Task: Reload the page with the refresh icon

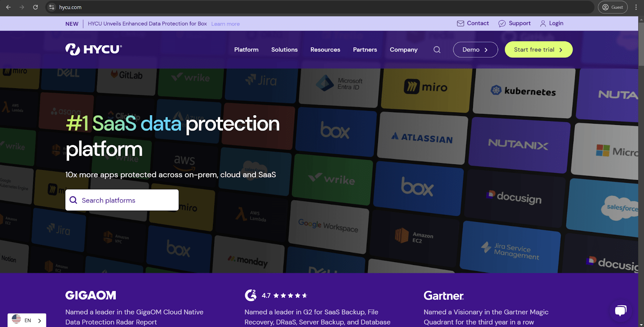Action: tap(35, 7)
